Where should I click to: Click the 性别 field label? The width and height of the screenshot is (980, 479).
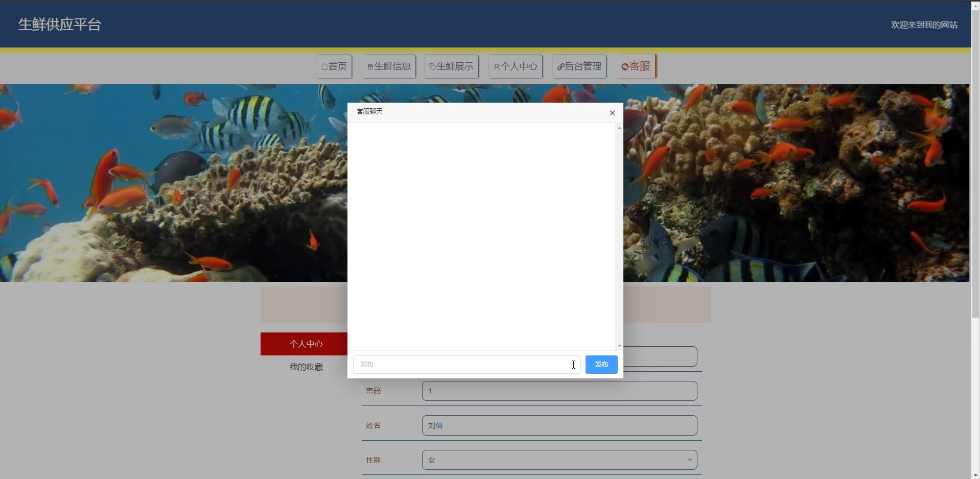(373, 460)
